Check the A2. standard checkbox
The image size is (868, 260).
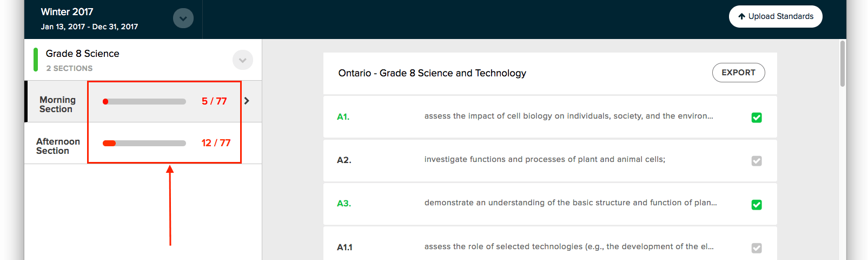pos(757,161)
